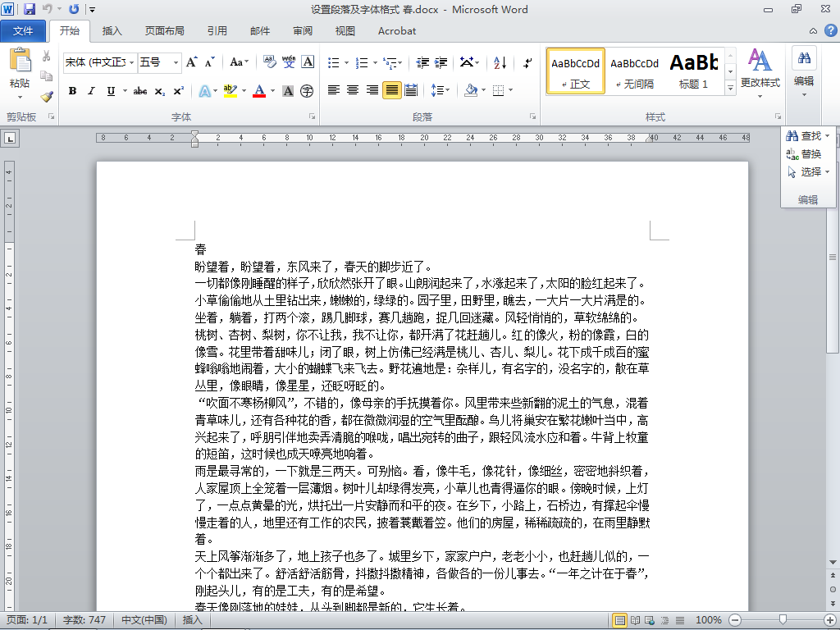840x630 pixels.
Task: Click the 选择 Select button
Action: (x=808, y=172)
